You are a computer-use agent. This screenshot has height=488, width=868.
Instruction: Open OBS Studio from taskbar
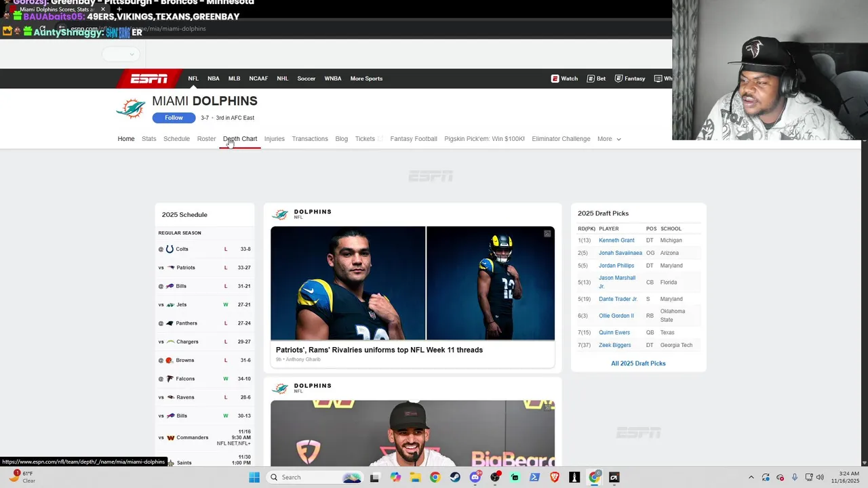(495, 477)
